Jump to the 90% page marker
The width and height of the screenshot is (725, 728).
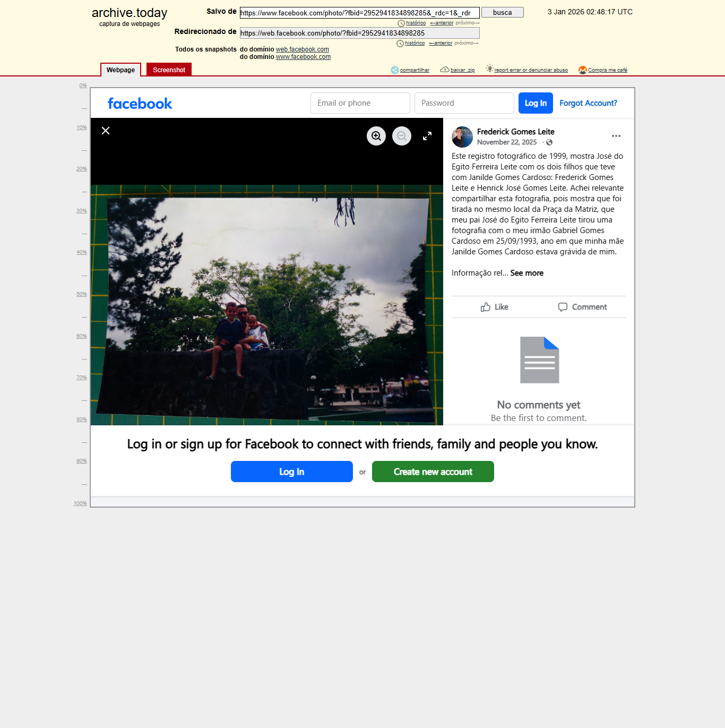pos(82,461)
